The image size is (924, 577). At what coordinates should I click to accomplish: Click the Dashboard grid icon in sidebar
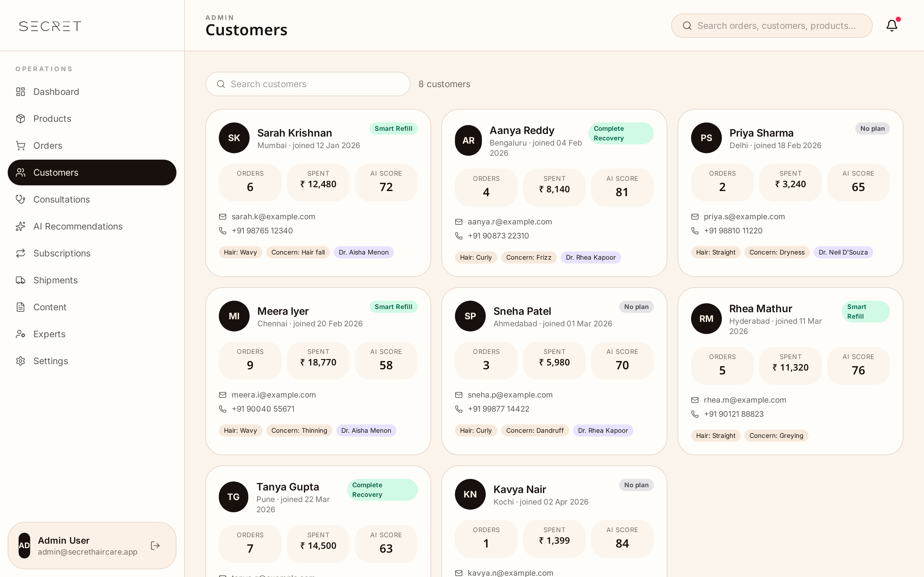pyautogui.click(x=21, y=92)
